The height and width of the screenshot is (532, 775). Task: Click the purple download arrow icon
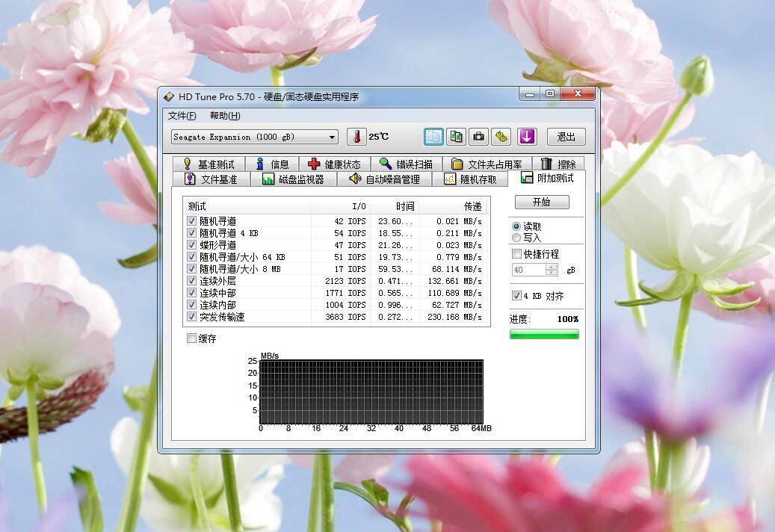tap(528, 137)
